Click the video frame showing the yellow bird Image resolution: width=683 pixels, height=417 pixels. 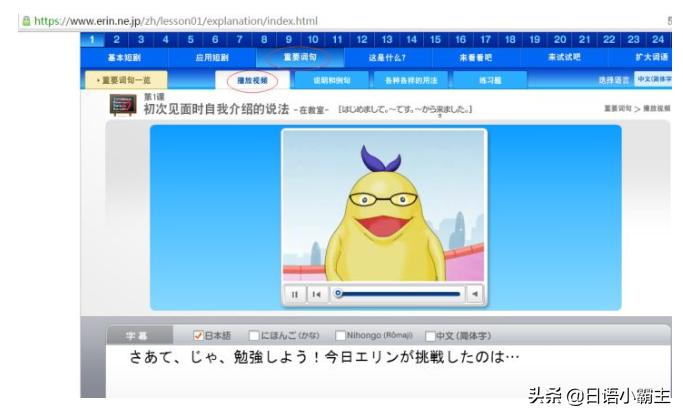tap(383, 206)
